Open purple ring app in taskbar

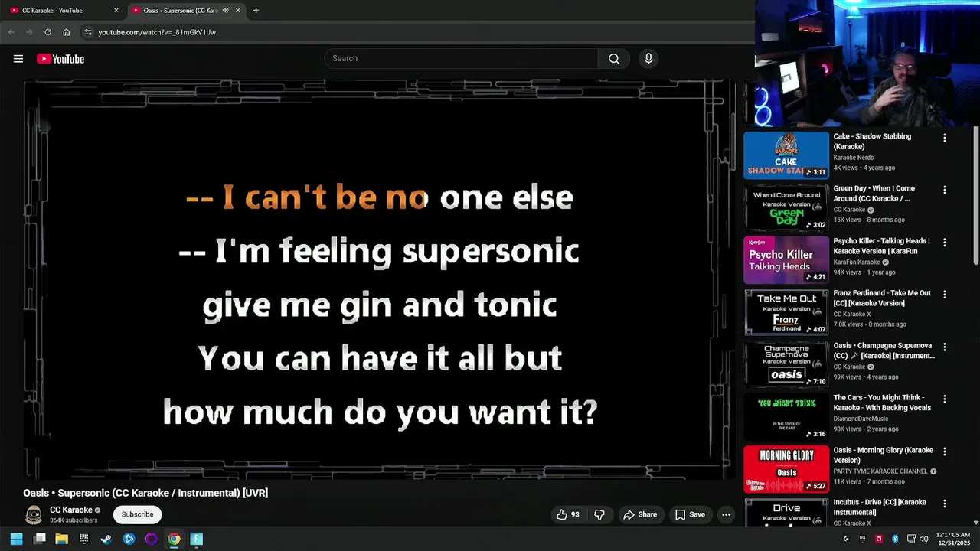click(x=152, y=539)
